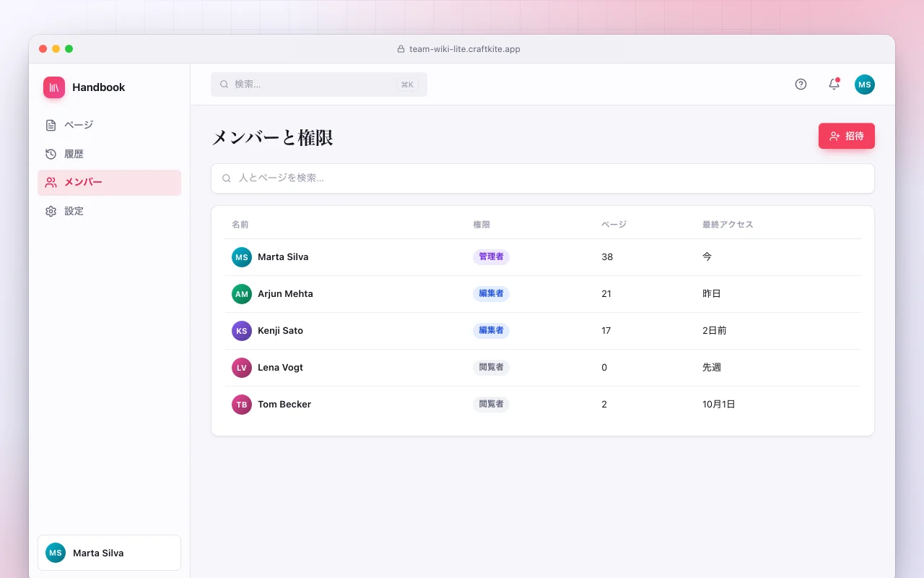
Task: Open the ページ sidebar item
Action: point(109,125)
